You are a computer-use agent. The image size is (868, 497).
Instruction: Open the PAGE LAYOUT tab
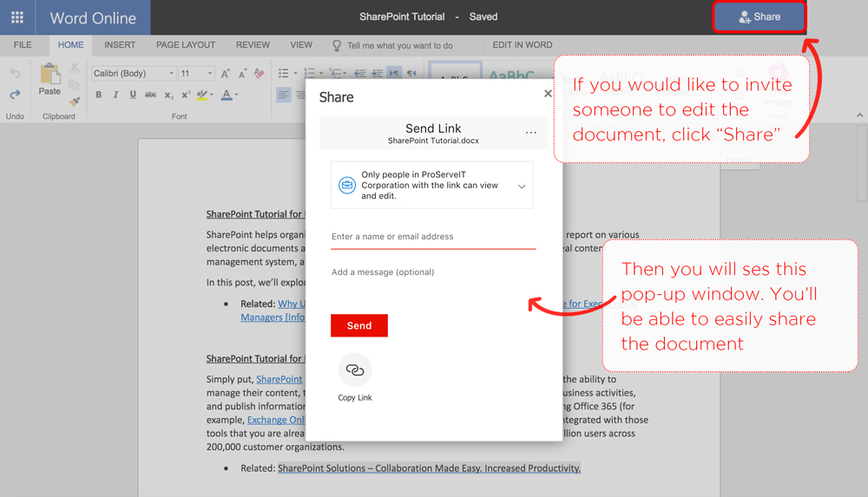[x=186, y=45]
